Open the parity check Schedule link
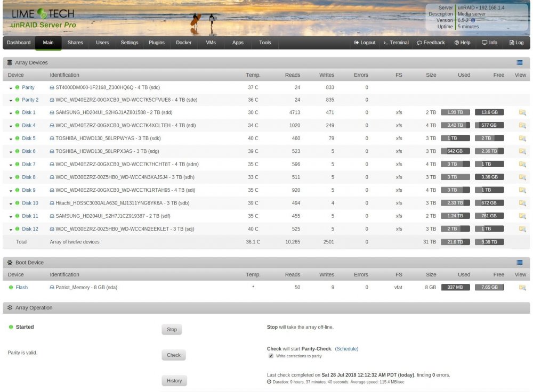The height and width of the screenshot is (392, 533). coord(346,349)
